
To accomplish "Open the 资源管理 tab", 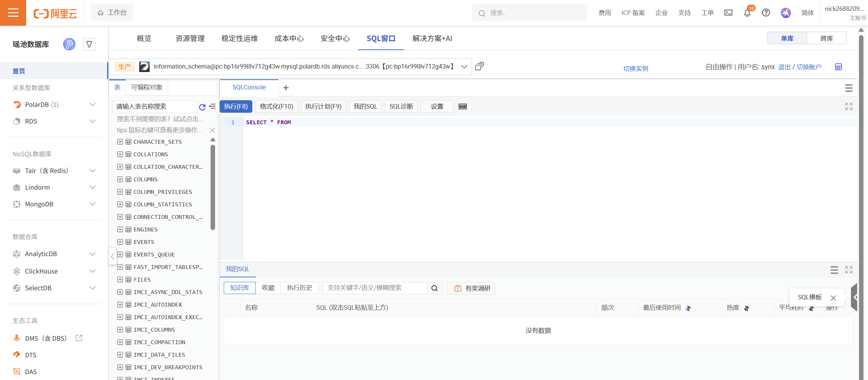I will pyautogui.click(x=190, y=38).
